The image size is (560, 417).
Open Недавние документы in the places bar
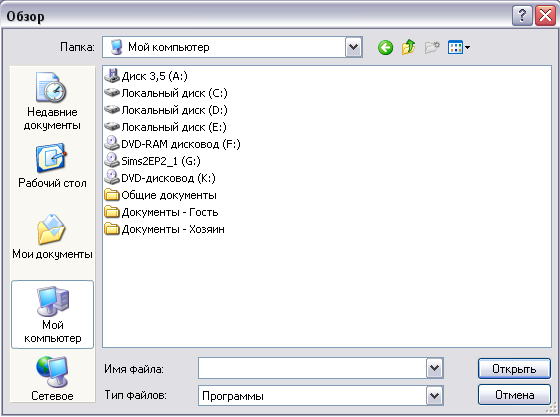[x=52, y=101]
